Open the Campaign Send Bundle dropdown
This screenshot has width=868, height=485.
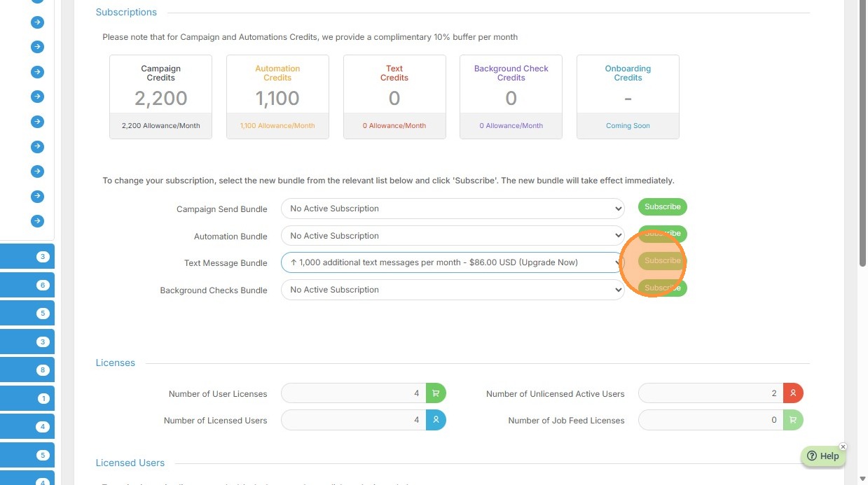pyautogui.click(x=453, y=209)
